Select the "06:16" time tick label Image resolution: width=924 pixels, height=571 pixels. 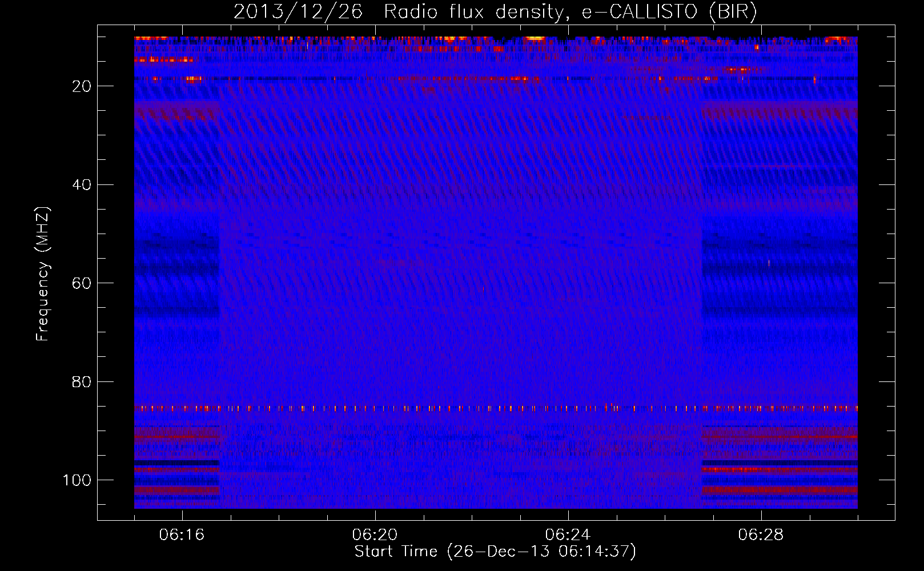coord(182,535)
